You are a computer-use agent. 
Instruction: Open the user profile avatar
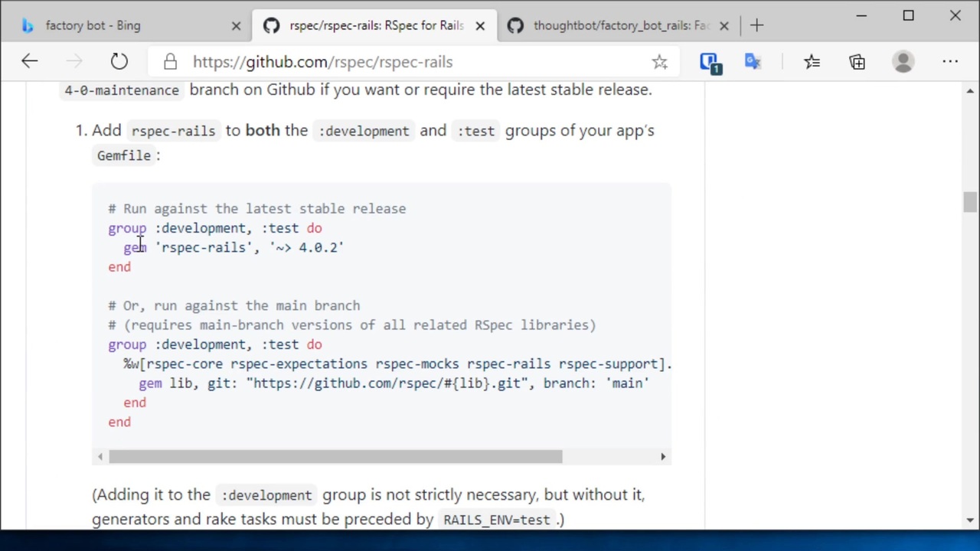point(903,62)
